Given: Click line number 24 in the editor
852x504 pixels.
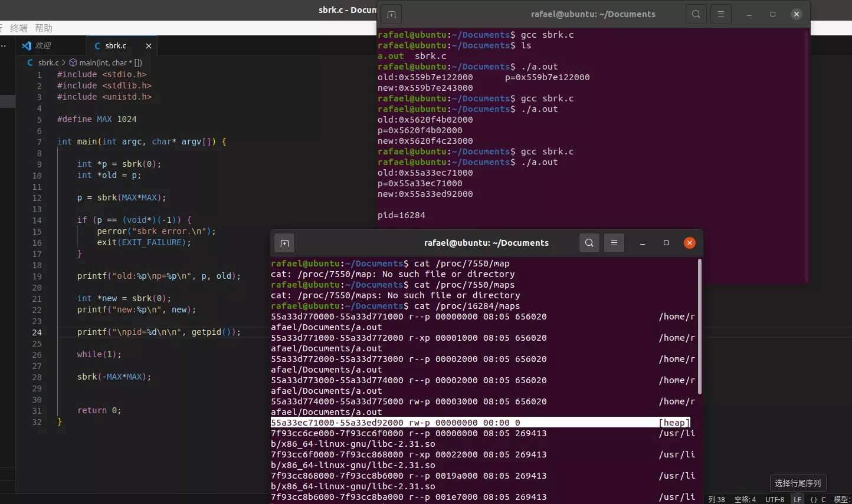Looking at the screenshot, I should tap(37, 332).
